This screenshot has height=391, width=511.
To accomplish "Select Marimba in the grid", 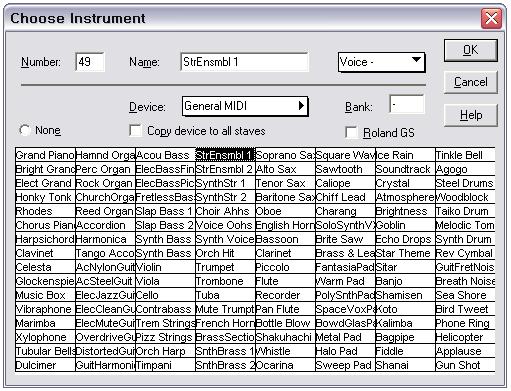I will (46, 323).
